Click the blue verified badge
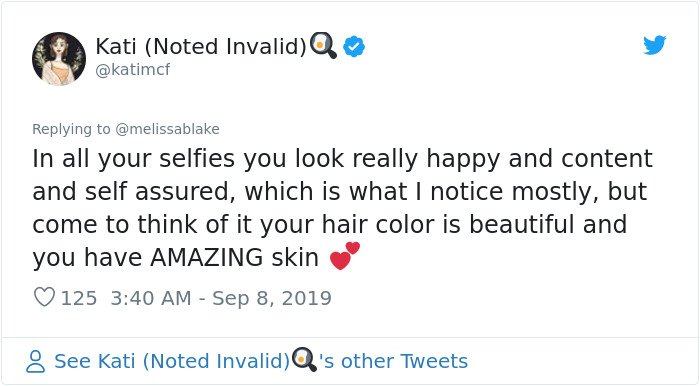Screen dimensions: 700x386 pos(354,46)
